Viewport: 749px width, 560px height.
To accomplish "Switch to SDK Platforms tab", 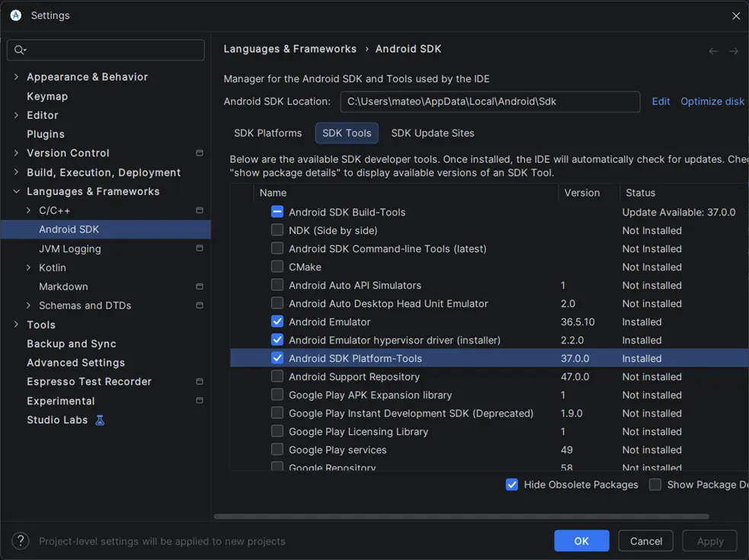I will click(x=268, y=133).
